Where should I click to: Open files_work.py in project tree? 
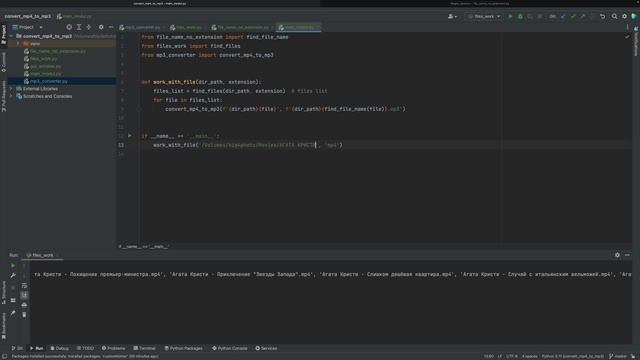41,59
